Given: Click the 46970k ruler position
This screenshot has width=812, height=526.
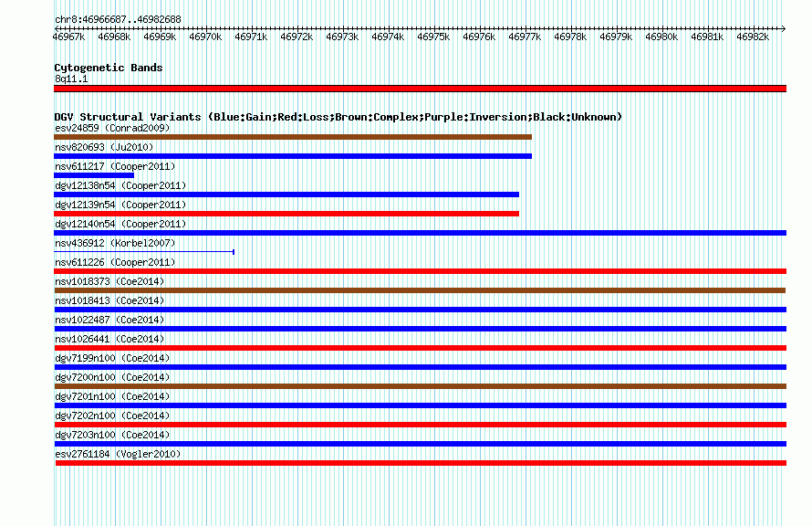Looking at the screenshot, I should point(205,37).
